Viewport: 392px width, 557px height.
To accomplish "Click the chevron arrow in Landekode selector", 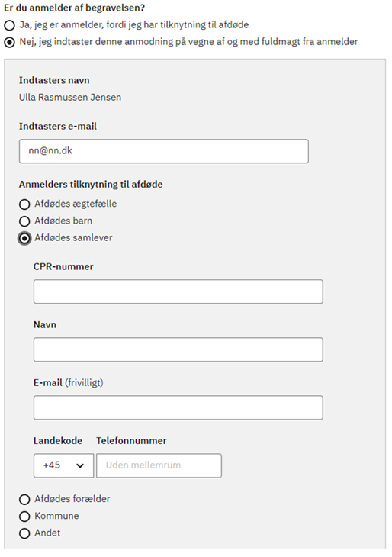I will (80, 465).
